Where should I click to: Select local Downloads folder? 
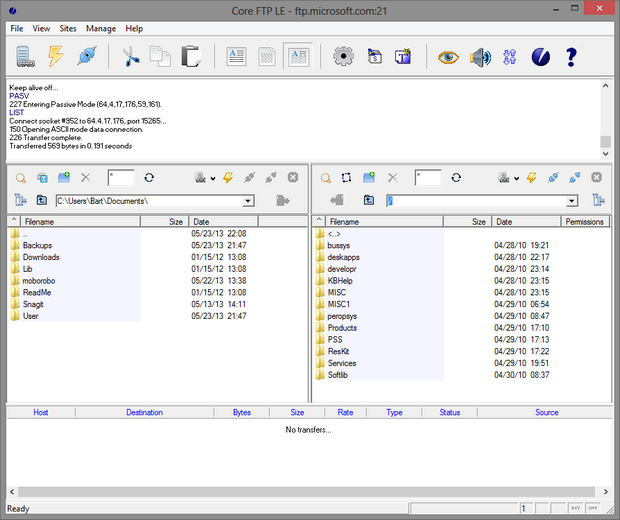coord(41,257)
